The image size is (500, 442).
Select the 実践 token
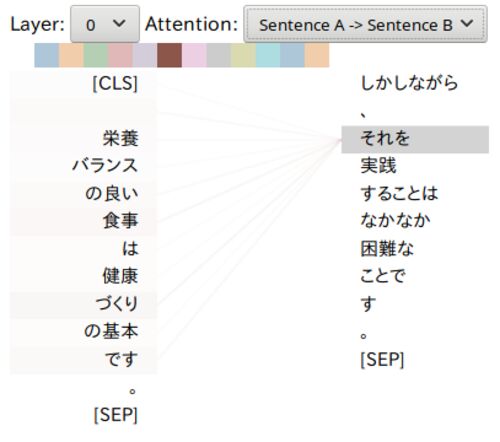pyautogui.click(x=378, y=166)
